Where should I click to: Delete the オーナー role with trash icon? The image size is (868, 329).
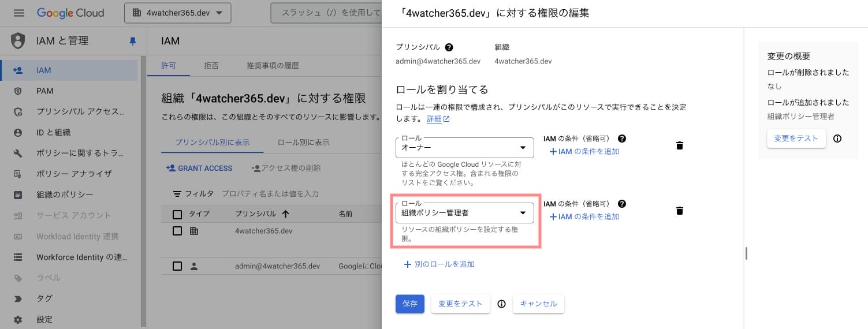click(x=680, y=145)
